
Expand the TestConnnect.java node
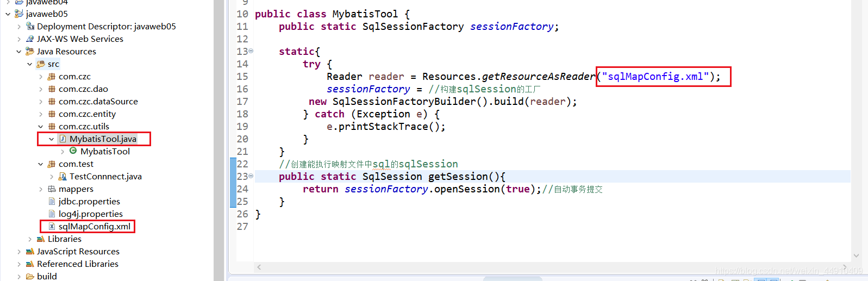[52, 177]
